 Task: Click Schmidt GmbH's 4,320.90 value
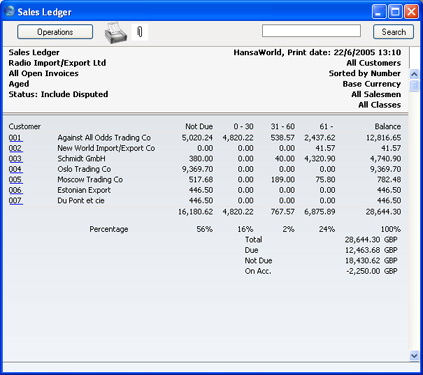point(320,159)
